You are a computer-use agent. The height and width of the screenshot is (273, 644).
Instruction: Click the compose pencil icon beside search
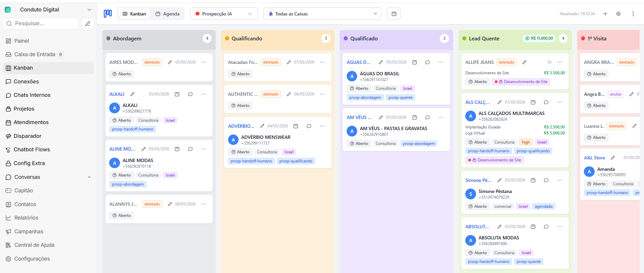[x=88, y=24]
